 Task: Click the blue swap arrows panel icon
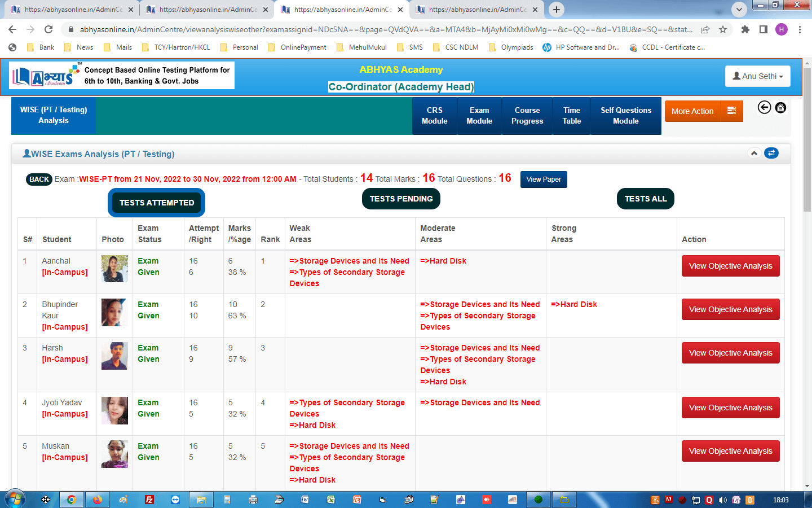[x=771, y=153]
